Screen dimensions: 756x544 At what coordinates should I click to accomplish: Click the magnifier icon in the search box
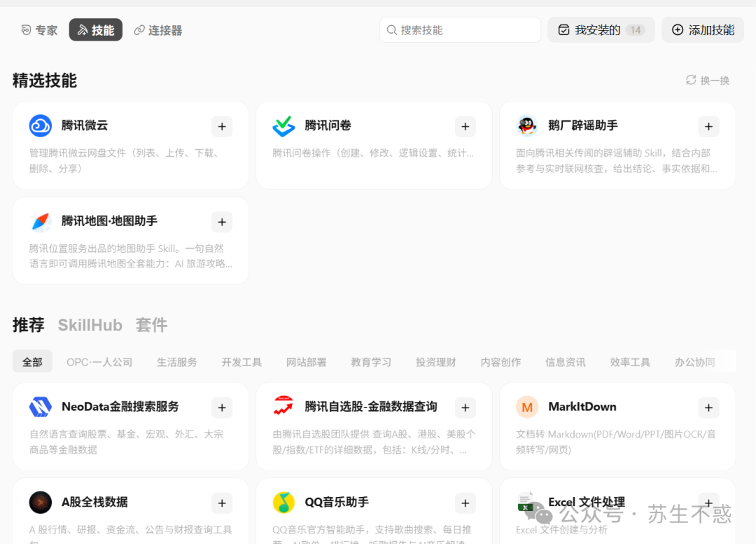[391, 30]
